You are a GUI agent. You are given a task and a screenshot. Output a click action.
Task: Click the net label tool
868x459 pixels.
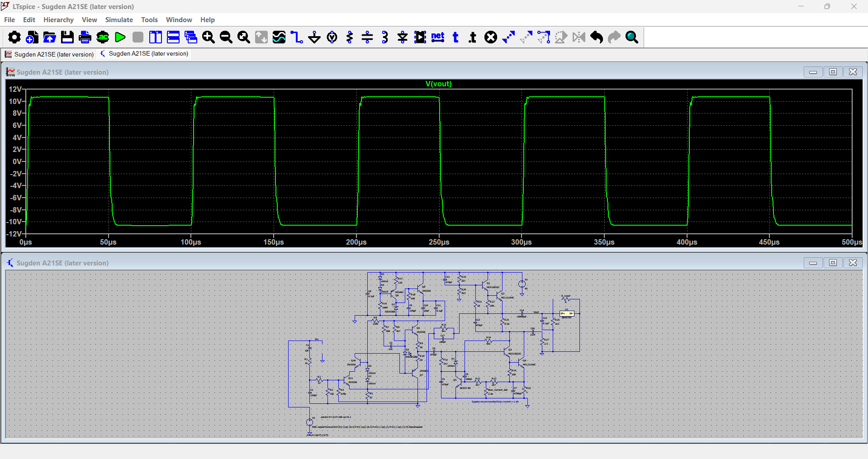tap(438, 37)
